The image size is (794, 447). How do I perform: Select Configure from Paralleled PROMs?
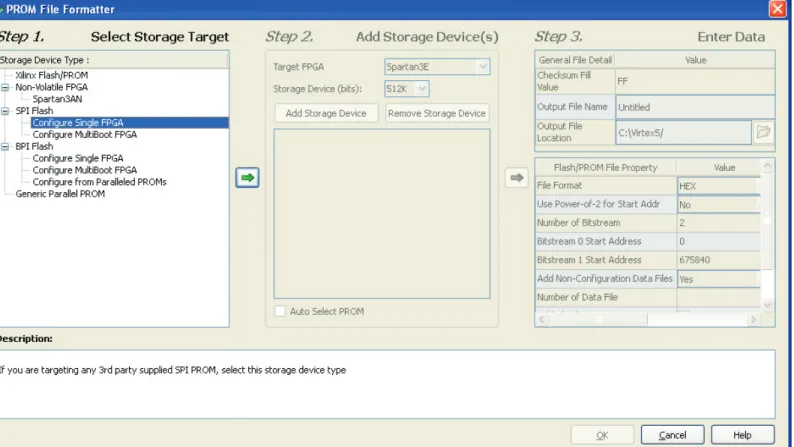tap(99, 182)
